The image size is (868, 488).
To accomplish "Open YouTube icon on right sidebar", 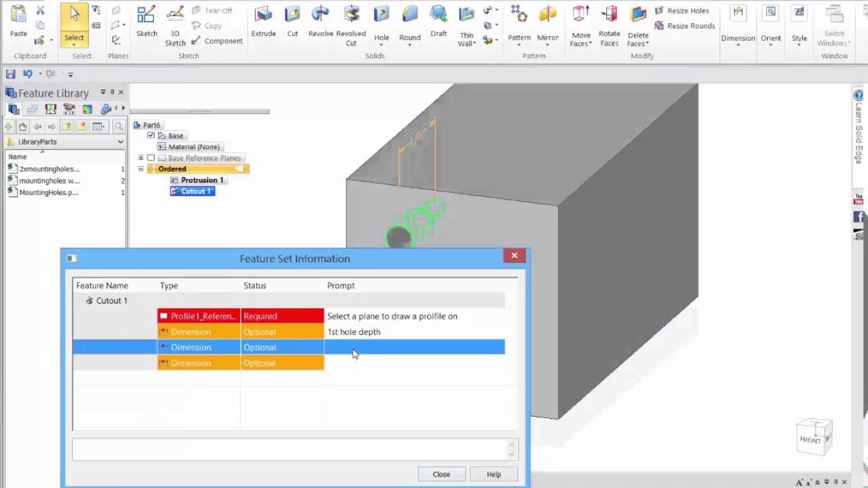I will click(x=859, y=200).
